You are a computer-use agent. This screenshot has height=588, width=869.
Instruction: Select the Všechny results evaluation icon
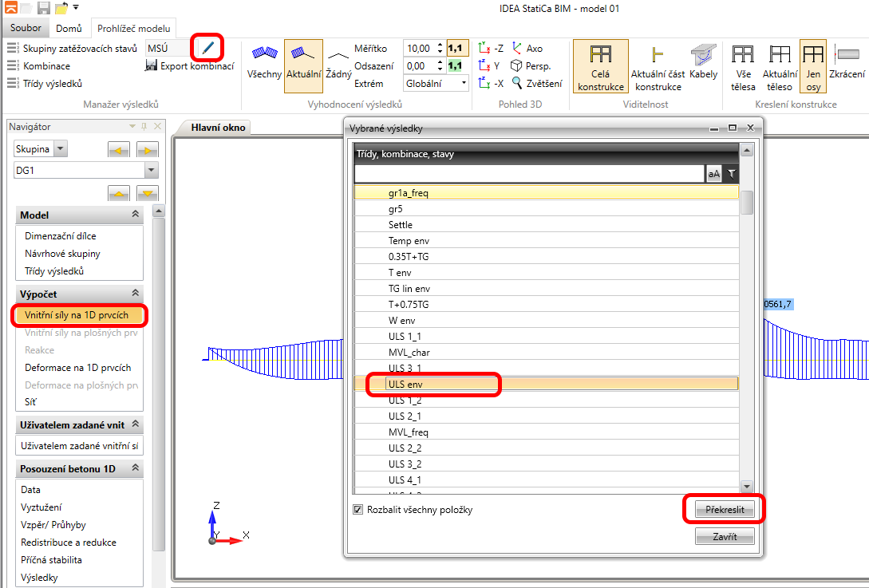(x=263, y=62)
